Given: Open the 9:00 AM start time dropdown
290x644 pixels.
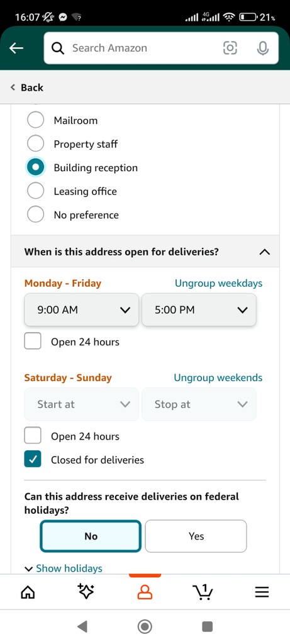Looking at the screenshot, I should (x=81, y=309).
